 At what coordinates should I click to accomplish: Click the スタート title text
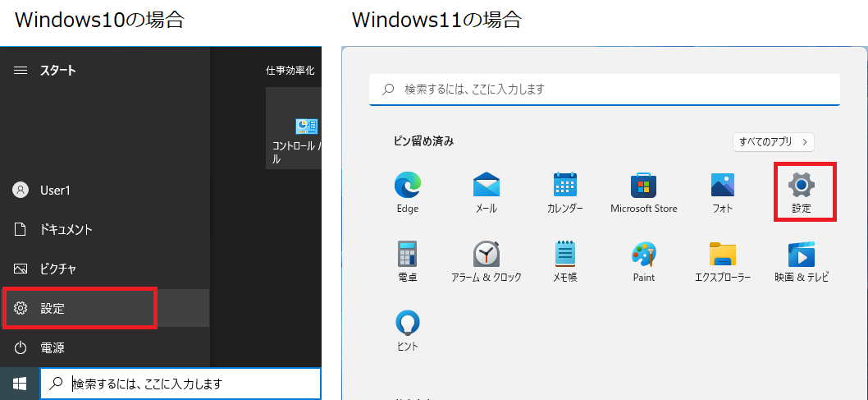click(58, 71)
